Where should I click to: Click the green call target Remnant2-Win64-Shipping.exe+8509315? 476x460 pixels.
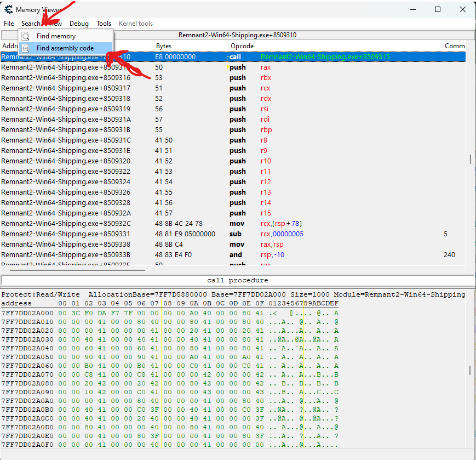point(325,57)
